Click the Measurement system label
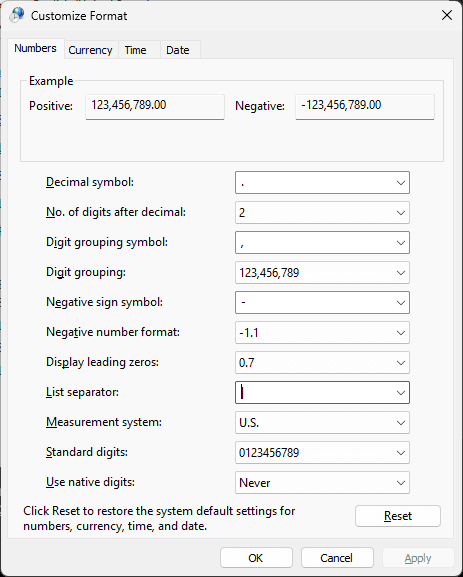This screenshot has height=577, width=463. (104, 422)
